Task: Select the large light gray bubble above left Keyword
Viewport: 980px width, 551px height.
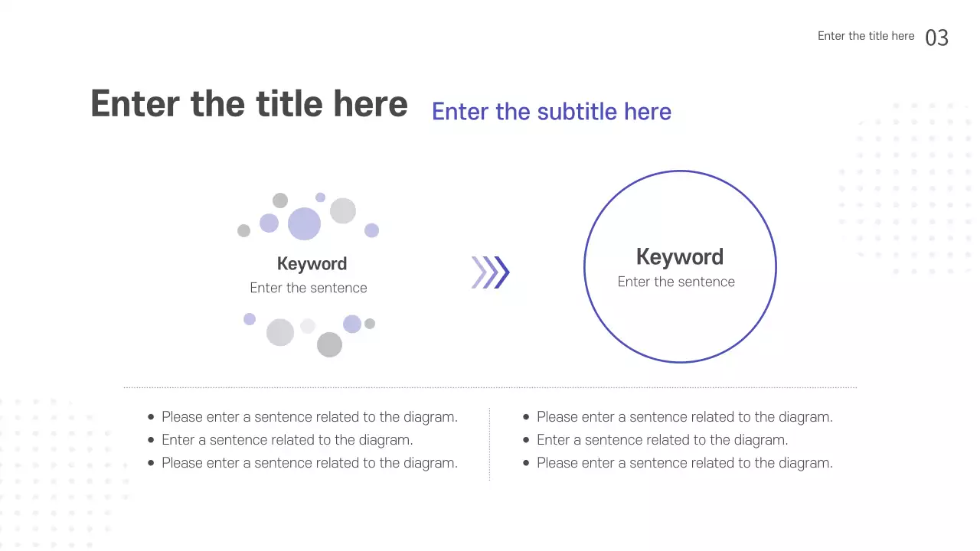Action: (343, 210)
